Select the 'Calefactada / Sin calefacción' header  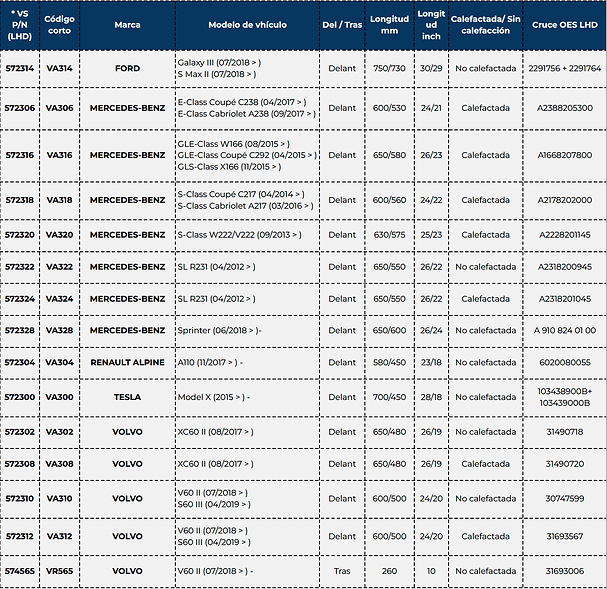tap(486, 24)
